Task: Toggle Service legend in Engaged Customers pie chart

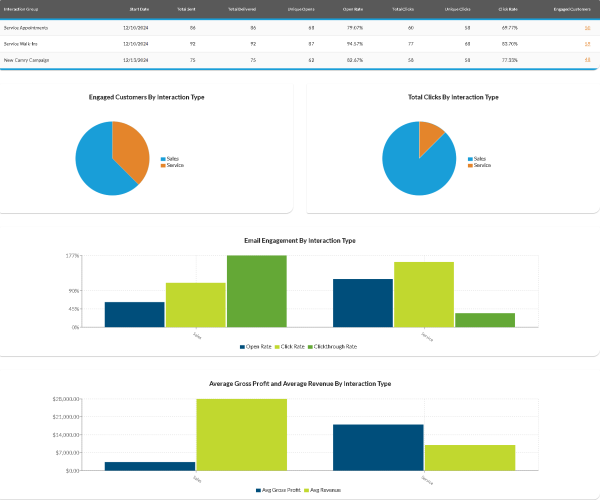Action: click(x=173, y=165)
